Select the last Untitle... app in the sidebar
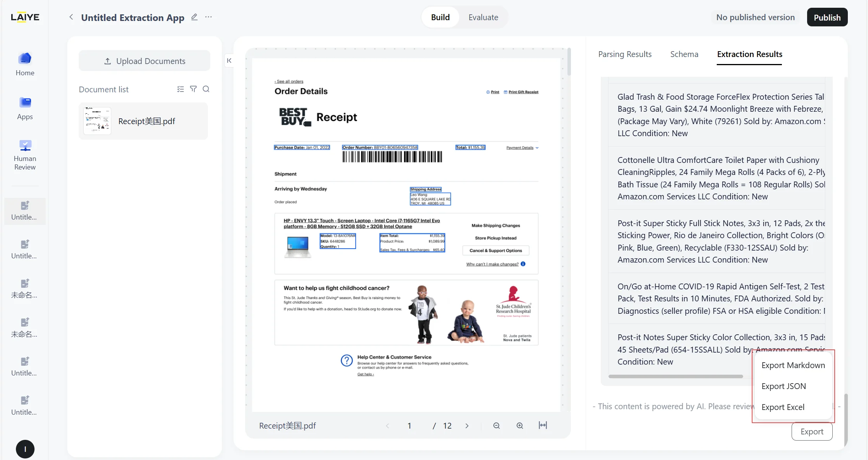Image resolution: width=868 pixels, height=460 pixels. (25, 406)
